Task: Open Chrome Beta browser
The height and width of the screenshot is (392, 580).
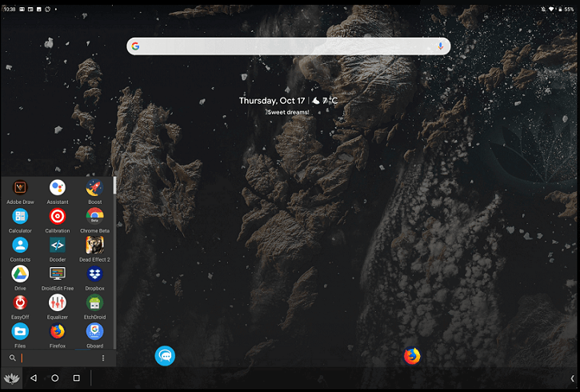Action: [95, 217]
